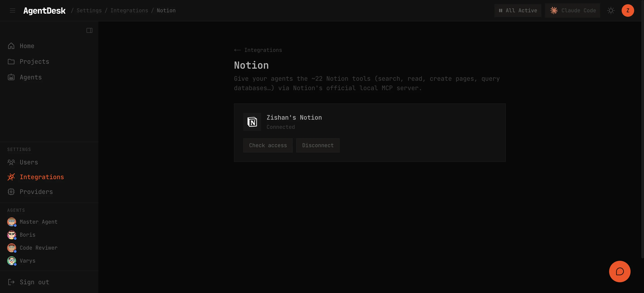Image resolution: width=644 pixels, height=293 pixels.
Task: Open the hamburger menu icon
Action: (x=13, y=11)
